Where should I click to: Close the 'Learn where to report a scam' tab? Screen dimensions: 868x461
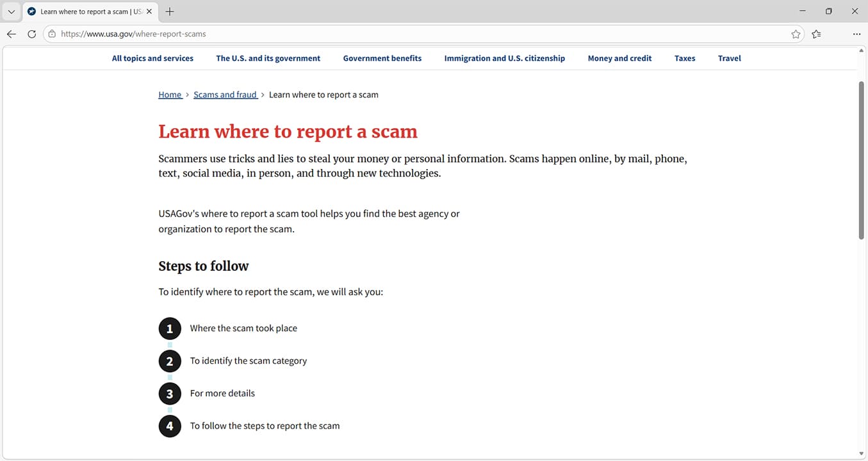[149, 12]
